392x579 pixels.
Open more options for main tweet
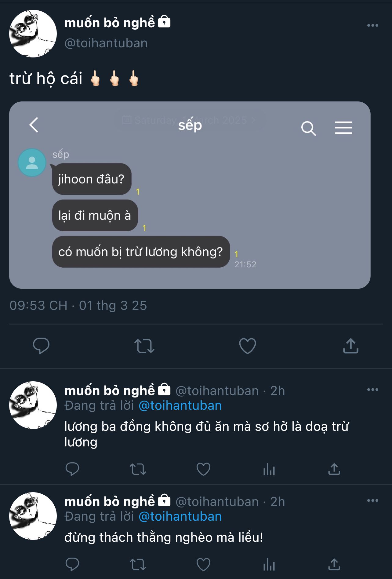coord(372,26)
